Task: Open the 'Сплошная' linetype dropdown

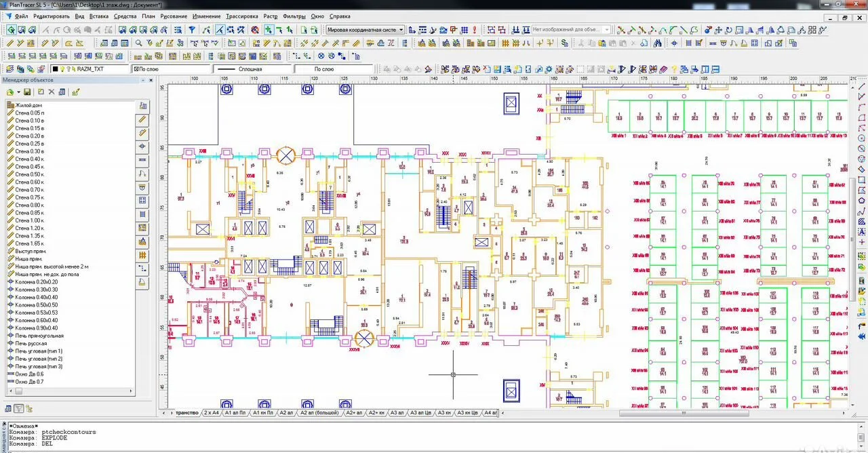Action: pos(253,69)
